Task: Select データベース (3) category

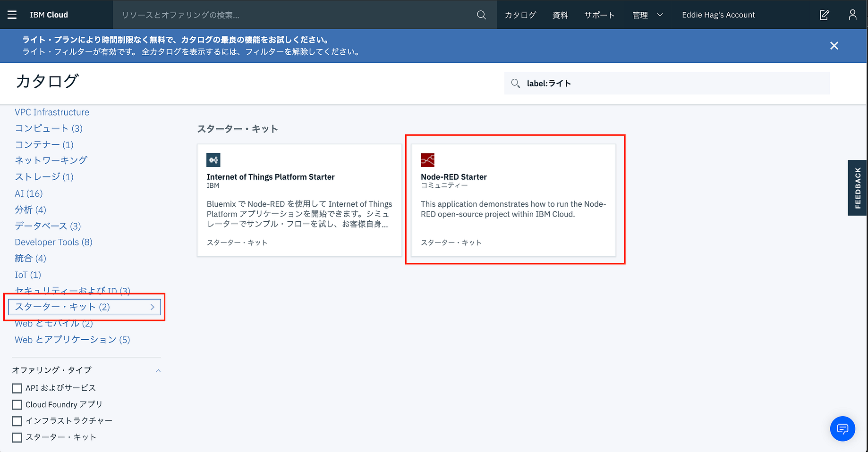Action: [x=48, y=226]
